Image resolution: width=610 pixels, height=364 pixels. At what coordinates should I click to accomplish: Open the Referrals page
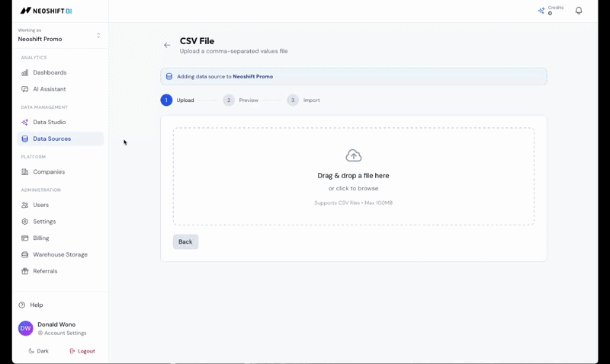(x=45, y=271)
